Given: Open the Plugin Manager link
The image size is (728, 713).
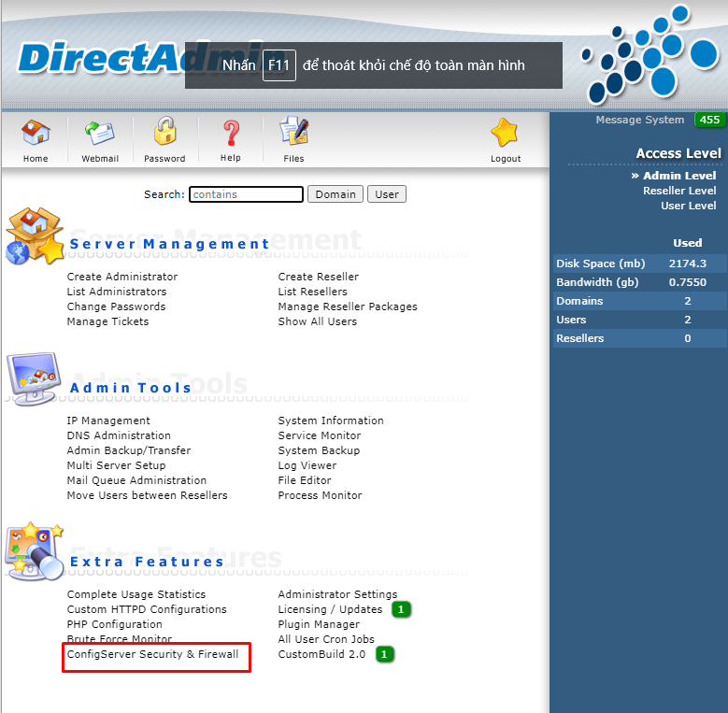Looking at the screenshot, I should (x=319, y=624).
